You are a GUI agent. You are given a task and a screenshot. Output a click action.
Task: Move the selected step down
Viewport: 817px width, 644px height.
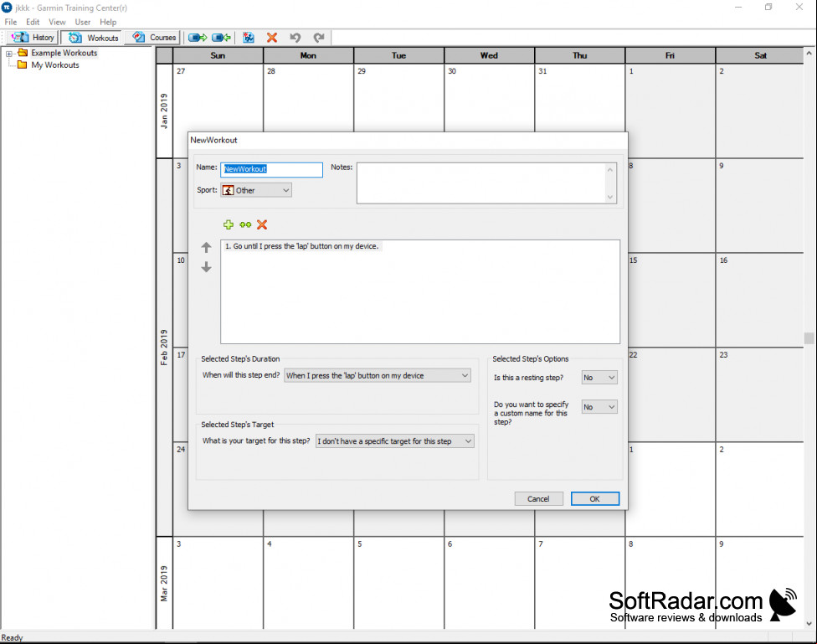[206, 267]
